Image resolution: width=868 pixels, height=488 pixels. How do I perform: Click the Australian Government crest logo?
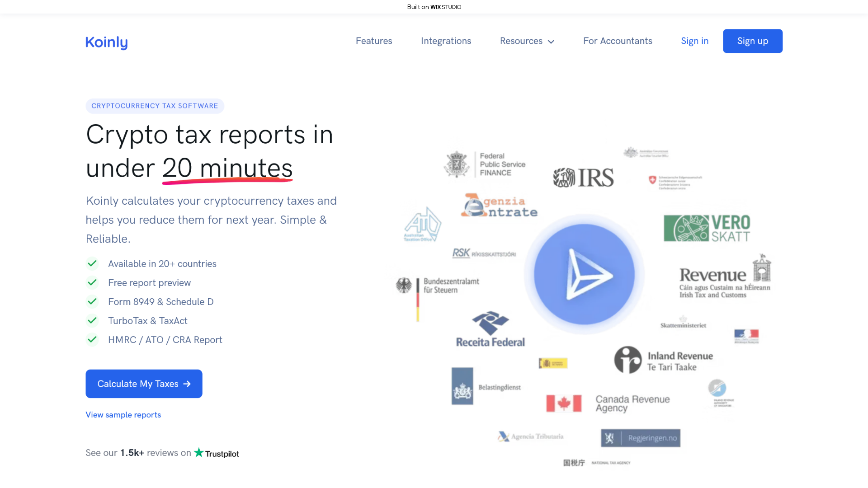click(646, 152)
